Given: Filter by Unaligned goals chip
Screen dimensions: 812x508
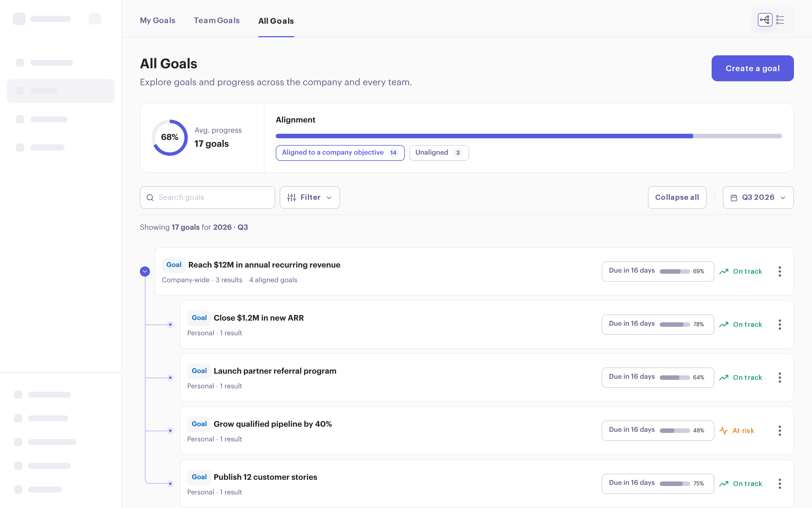Looking at the screenshot, I should 439,153.
